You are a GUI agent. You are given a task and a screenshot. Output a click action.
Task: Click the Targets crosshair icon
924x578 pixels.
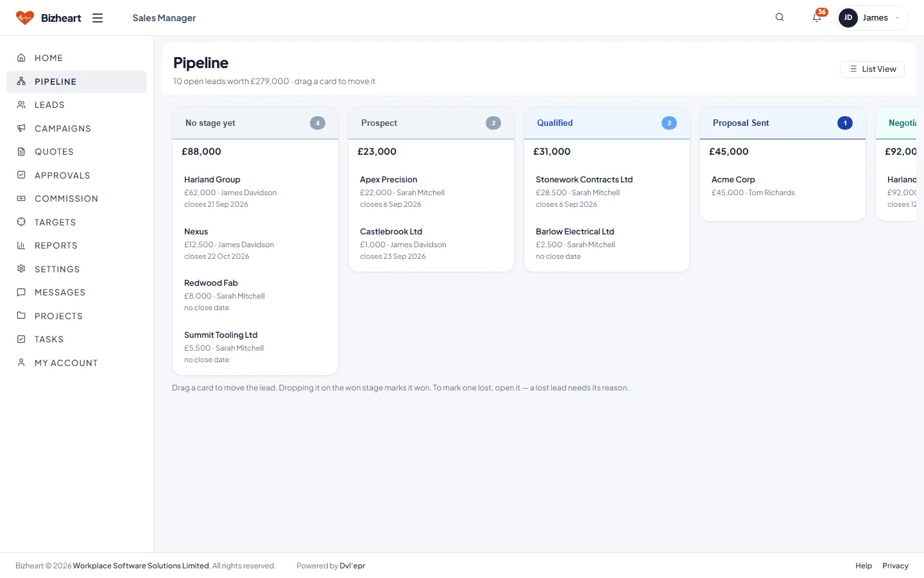tap(21, 222)
